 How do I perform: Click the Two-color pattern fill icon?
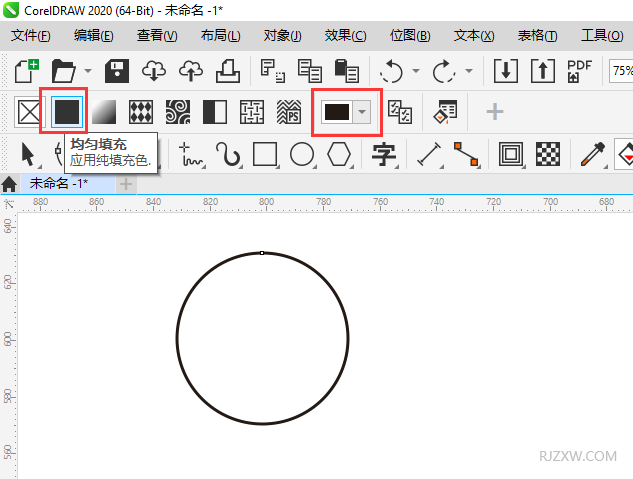point(215,112)
